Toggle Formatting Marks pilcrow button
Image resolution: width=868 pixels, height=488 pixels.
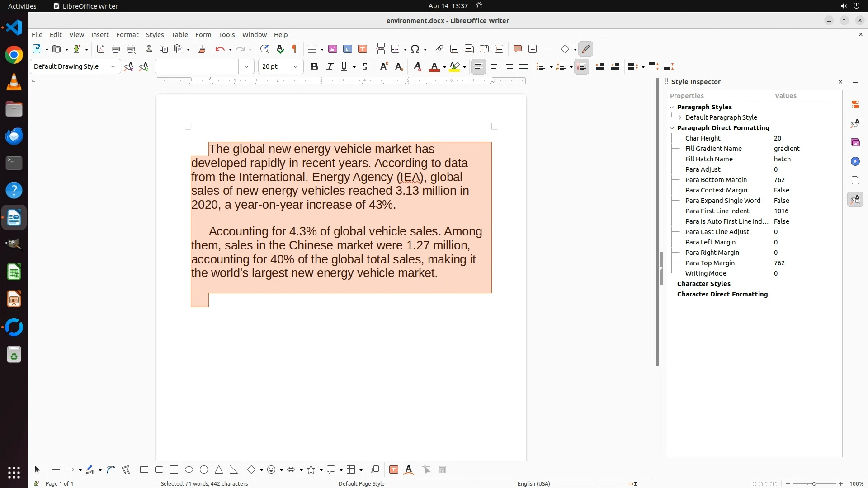click(294, 49)
